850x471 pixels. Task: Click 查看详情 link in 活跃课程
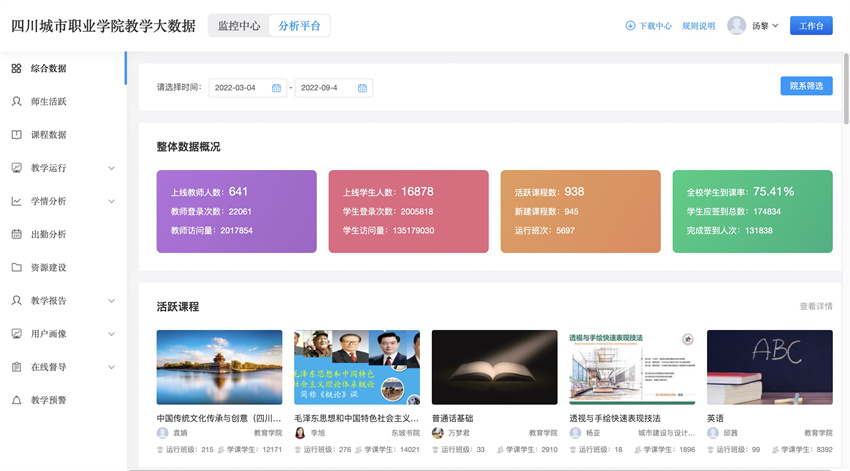pos(815,306)
